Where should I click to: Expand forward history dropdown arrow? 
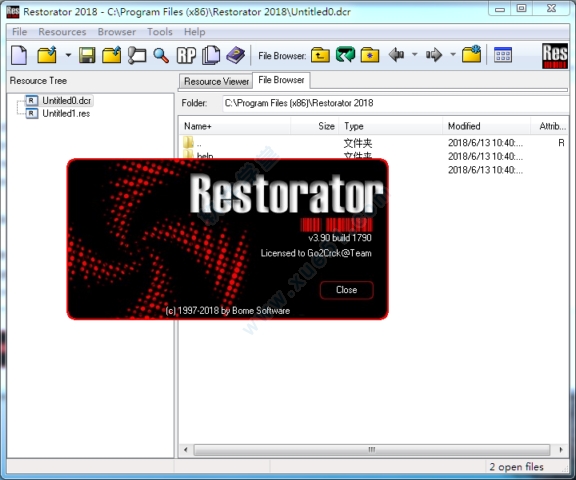tap(453, 55)
